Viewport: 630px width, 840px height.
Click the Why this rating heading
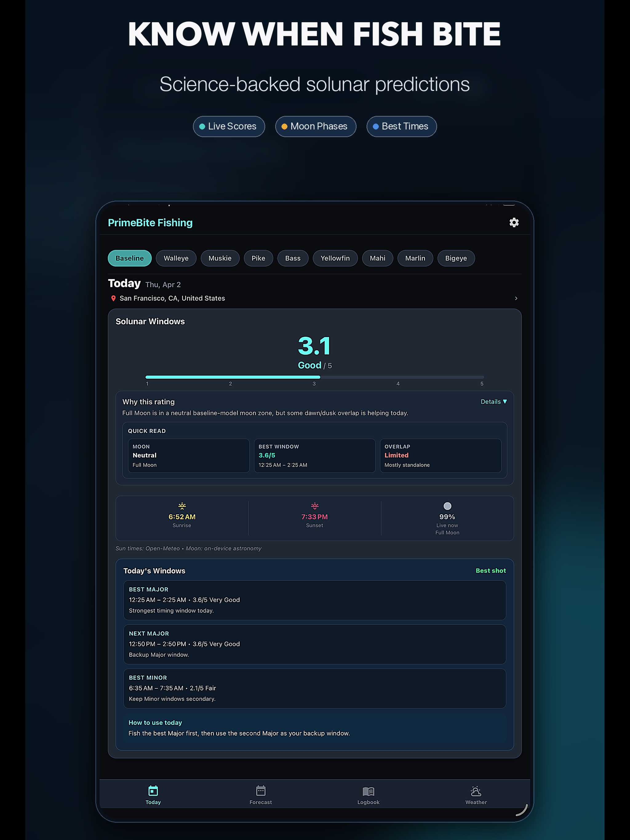tap(149, 402)
